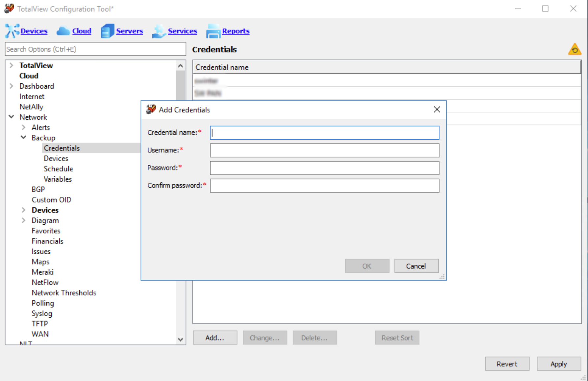Viewport: 588px width, 381px height.
Task: Select Network Thresholds in the tree
Action: [64, 293]
